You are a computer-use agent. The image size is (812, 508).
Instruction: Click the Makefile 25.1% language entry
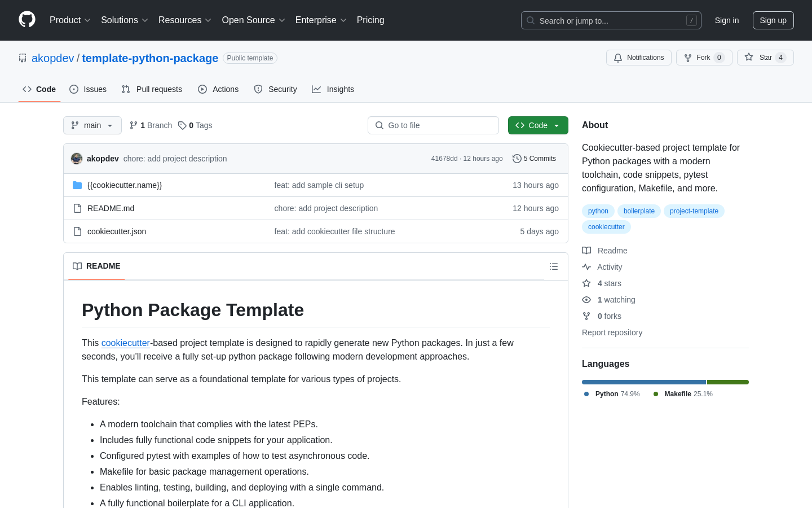[683, 394]
